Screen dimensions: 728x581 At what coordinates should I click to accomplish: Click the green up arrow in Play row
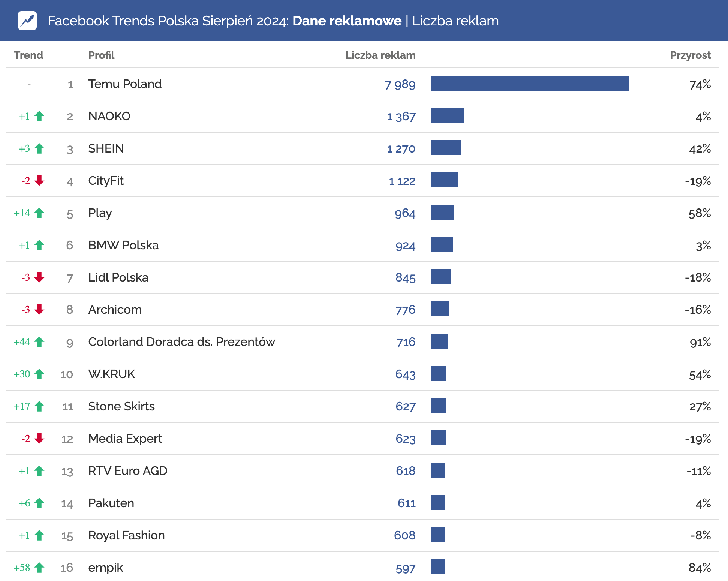pyautogui.click(x=39, y=213)
